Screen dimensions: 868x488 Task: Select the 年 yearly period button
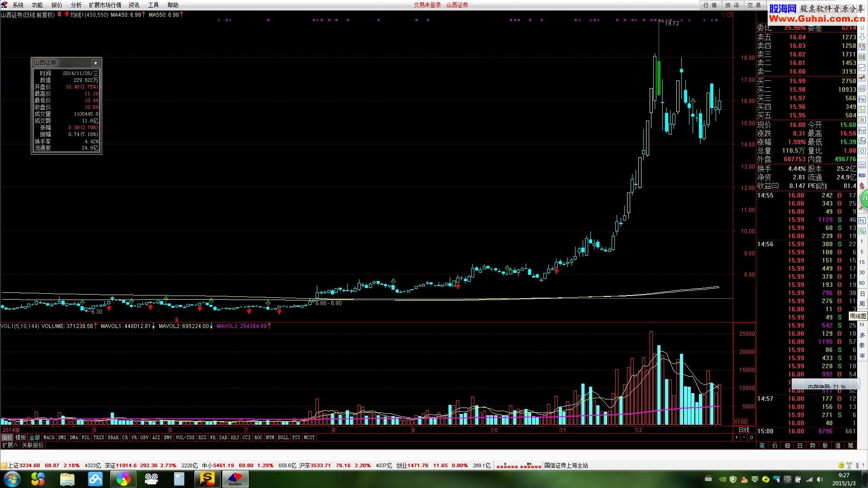click(x=862, y=356)
